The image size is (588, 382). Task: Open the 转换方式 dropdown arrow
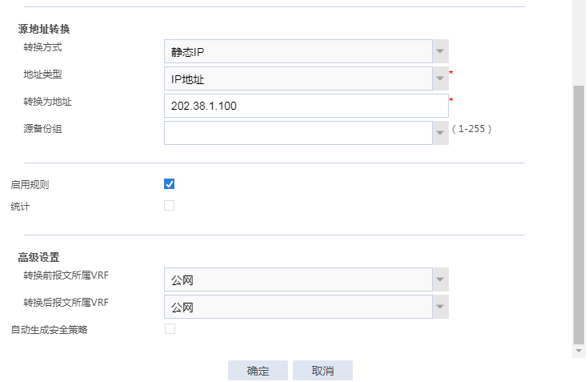pyautogui.click(x=440, y=51)
